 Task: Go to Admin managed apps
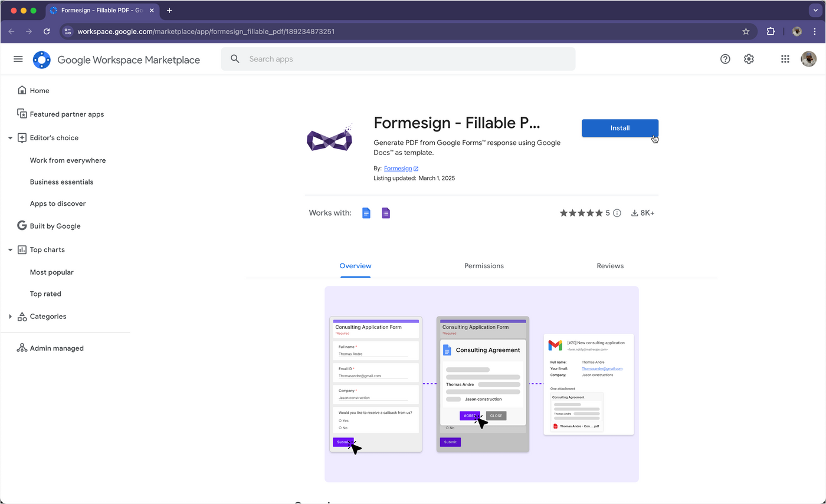57,348
